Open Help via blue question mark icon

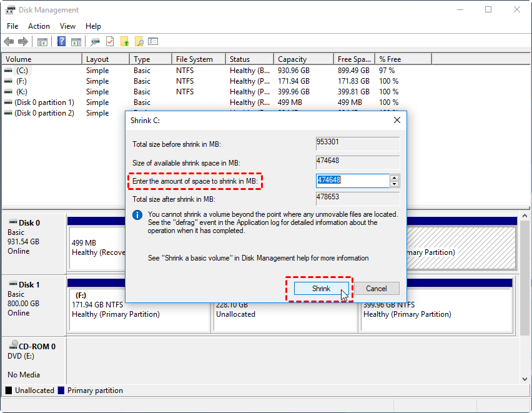point(61,41)
